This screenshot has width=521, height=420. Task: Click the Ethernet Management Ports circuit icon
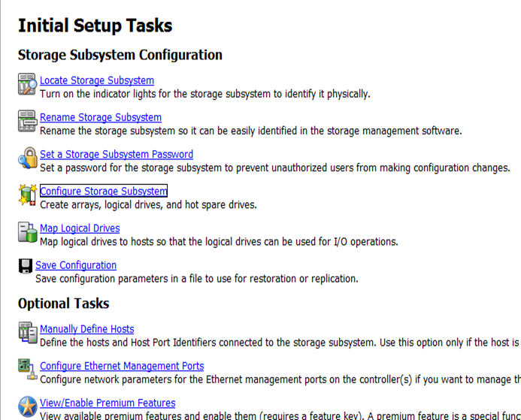click(x=28, y=369)
